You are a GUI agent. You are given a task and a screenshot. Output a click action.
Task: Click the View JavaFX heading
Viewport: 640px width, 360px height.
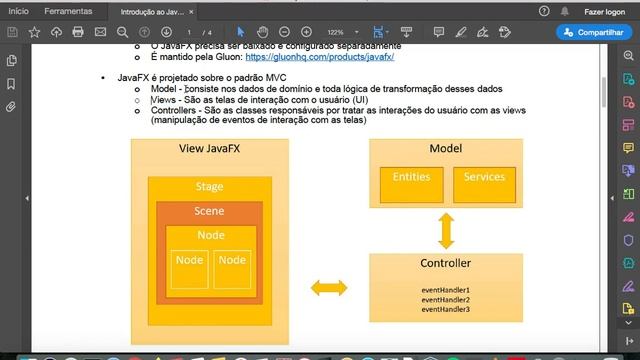click(x=209, y=149)
